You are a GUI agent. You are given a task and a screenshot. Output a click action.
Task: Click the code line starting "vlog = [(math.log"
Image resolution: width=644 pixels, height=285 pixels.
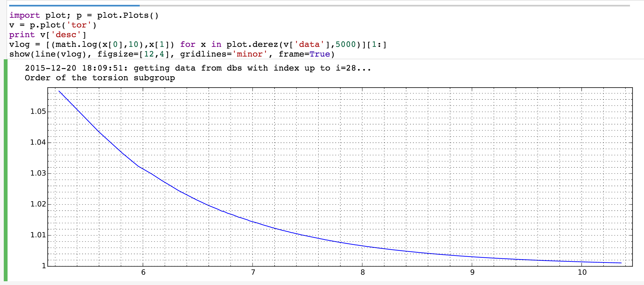[x=198, y=44]
